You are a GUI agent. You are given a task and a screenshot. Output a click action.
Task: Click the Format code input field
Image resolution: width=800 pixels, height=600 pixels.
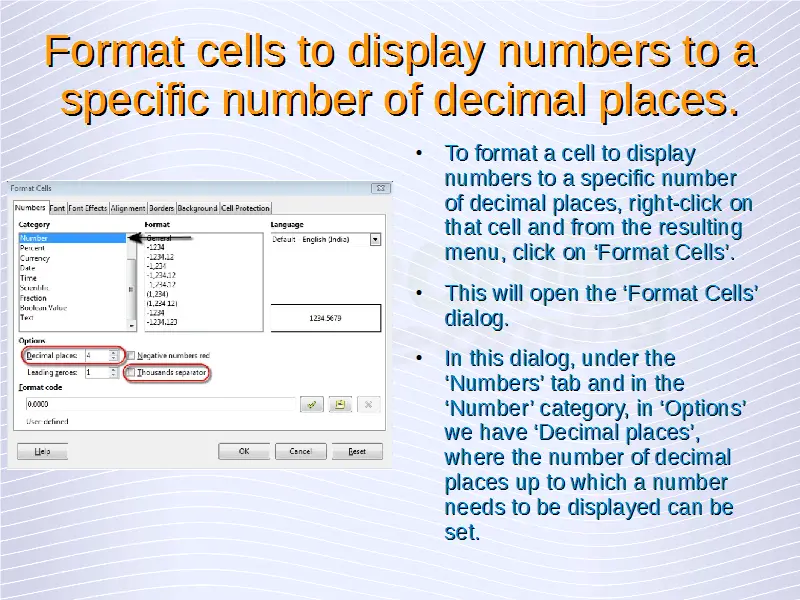point(160,404)
